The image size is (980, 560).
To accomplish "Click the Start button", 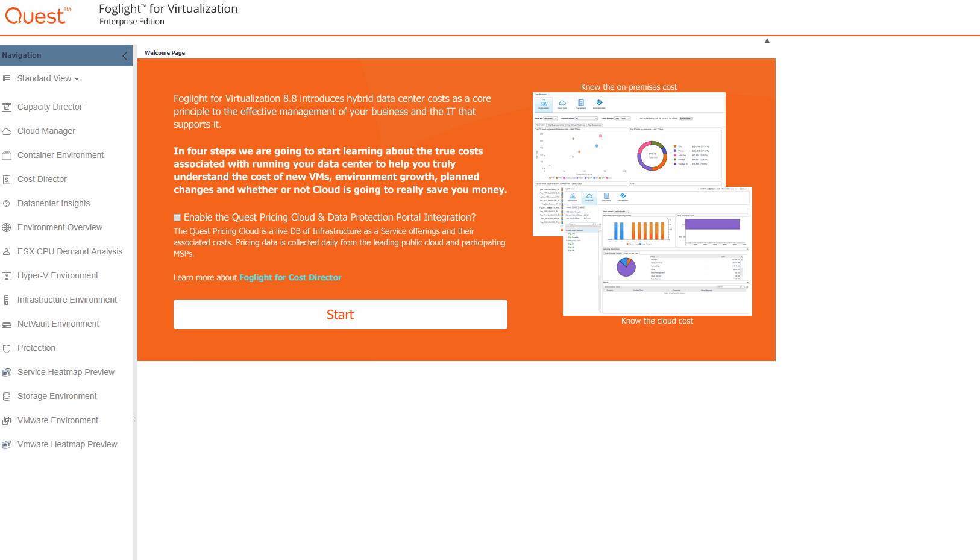I will click(x=341, y=315).
